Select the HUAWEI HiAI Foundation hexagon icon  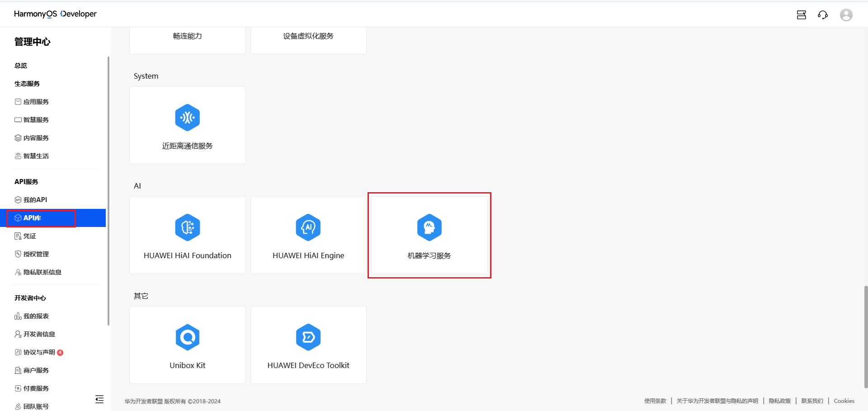pos(187,227)
